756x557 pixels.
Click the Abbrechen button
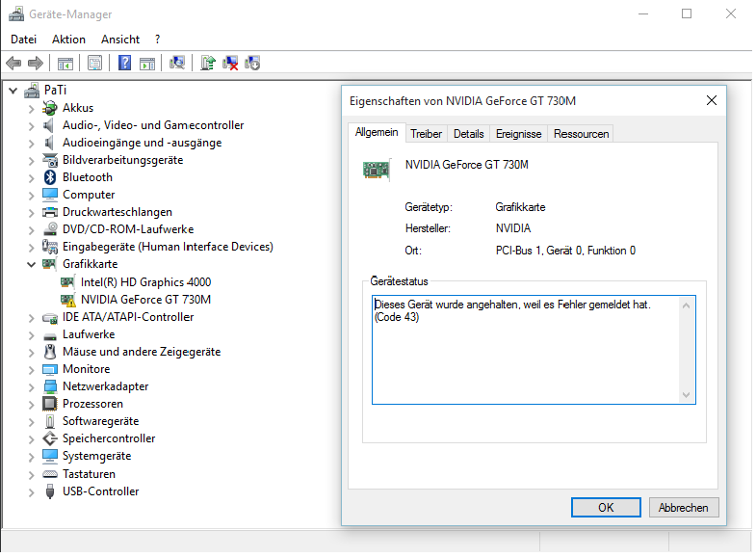684,507
